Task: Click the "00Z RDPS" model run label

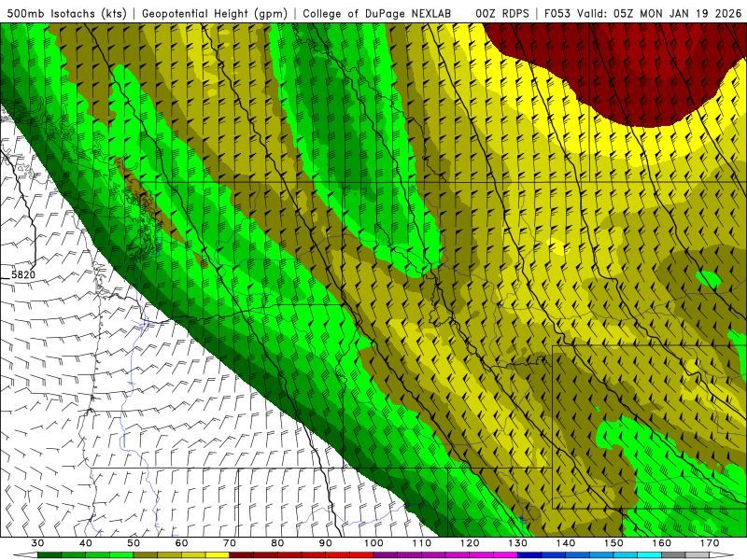Action: point(502,13)
